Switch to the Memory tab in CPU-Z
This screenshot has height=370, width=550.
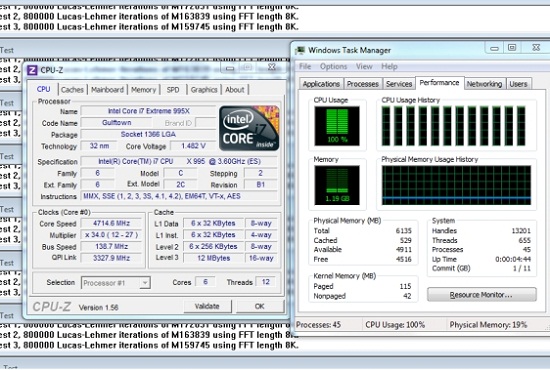coord(143,90)
